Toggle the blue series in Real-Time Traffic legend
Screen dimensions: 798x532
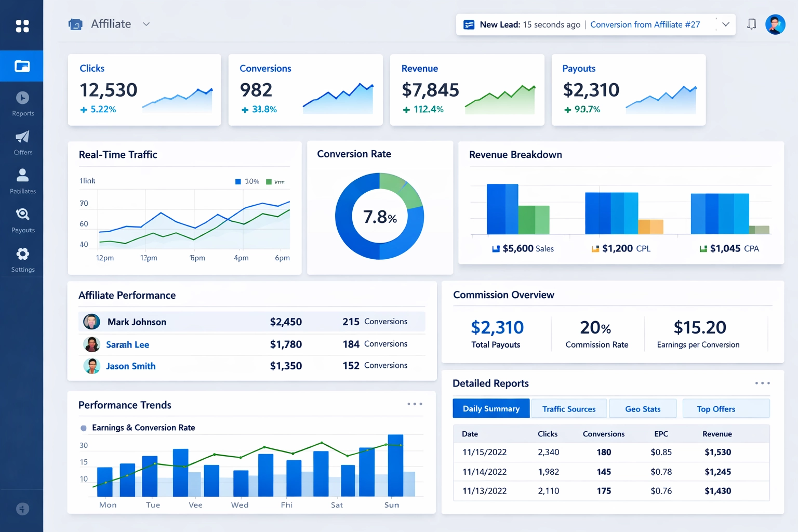245,181
